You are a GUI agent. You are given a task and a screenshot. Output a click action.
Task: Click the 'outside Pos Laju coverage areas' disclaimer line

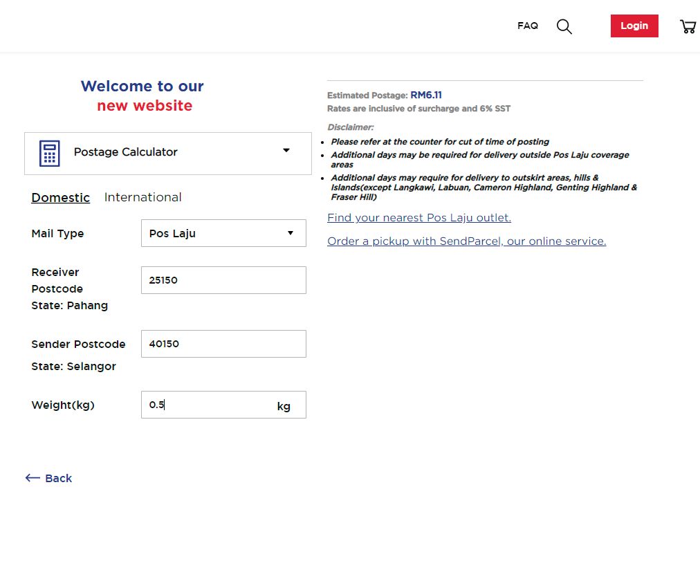[x=480, y=159]
